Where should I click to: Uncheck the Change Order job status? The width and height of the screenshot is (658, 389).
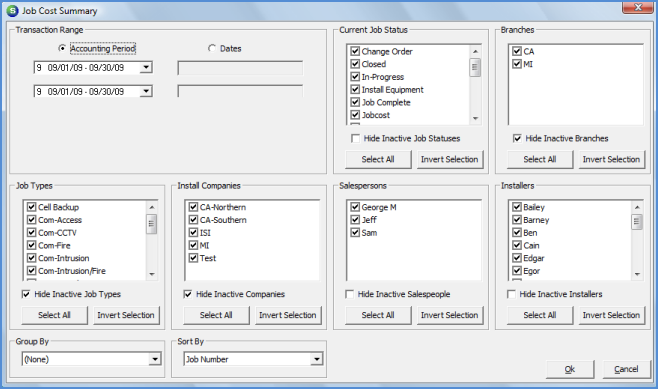pos(355,51)
